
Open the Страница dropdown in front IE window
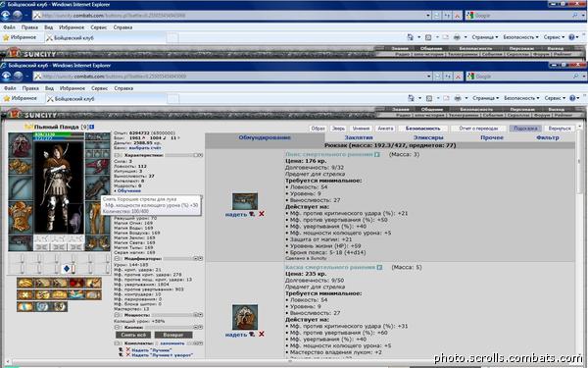486,98
